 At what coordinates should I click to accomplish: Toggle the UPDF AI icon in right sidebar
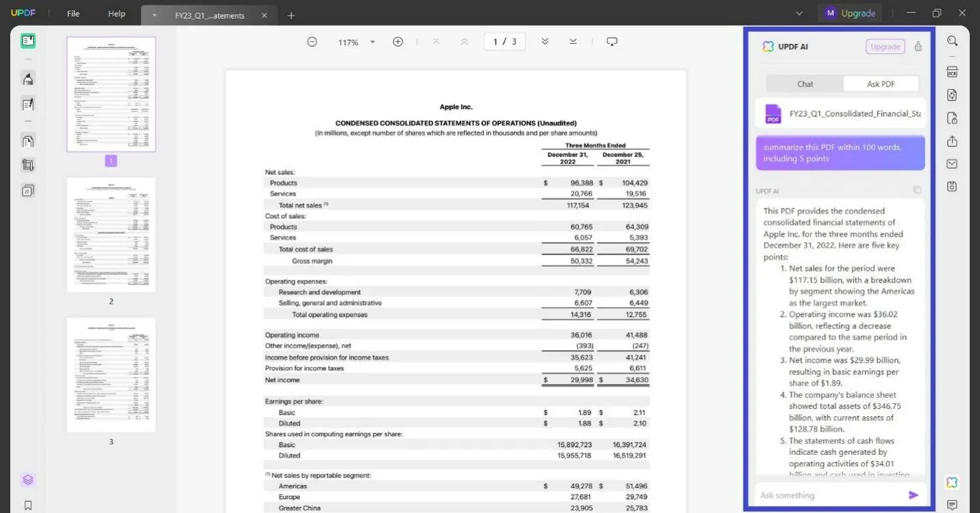coord(952,482)
